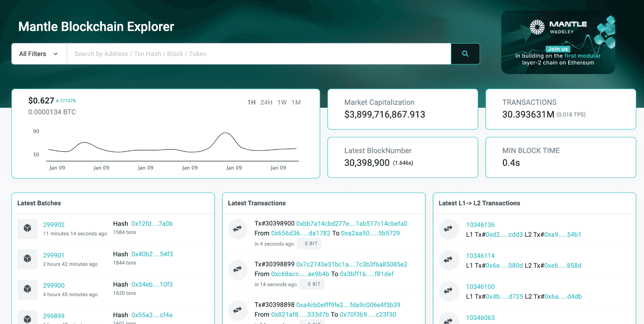644x324 pixels.
Task: Open batch 299901 link
Action: point(54,255)
